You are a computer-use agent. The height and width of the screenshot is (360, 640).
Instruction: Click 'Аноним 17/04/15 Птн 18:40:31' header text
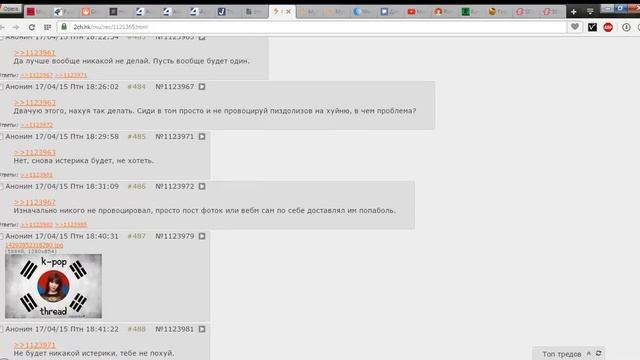pos(62,236)
